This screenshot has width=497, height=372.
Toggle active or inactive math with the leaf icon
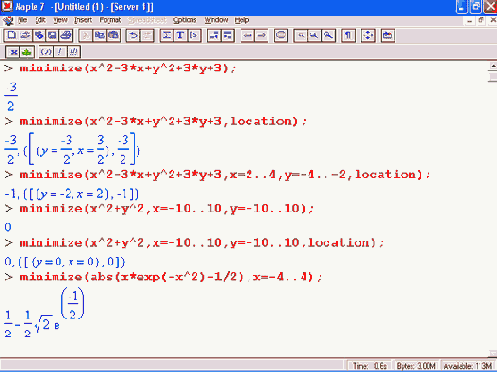click(x=27, y=52)
